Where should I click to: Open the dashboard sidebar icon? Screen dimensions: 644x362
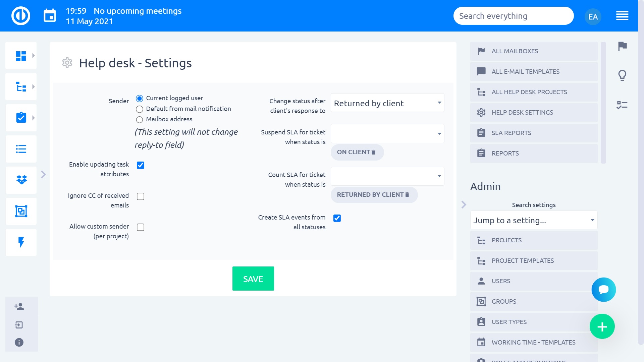tap(21, 56)
